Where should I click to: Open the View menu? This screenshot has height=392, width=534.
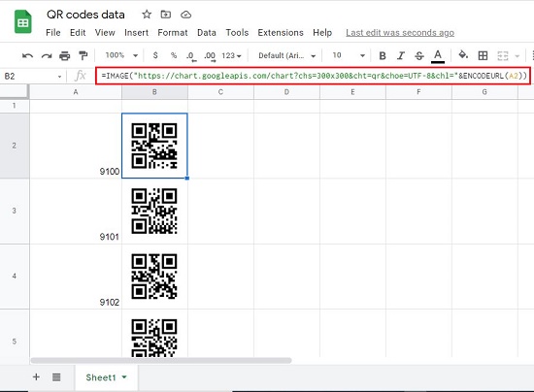[105, 33]
